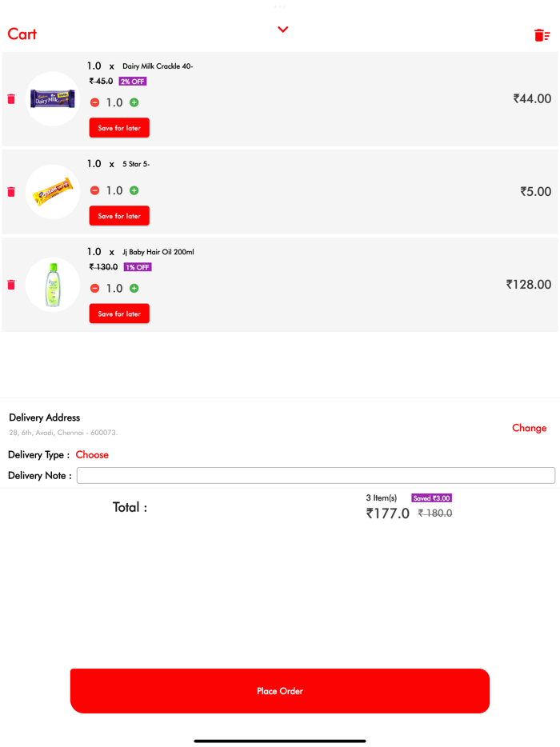Collapse cart using top chevron
560x747 pixels.
(282, 30)
